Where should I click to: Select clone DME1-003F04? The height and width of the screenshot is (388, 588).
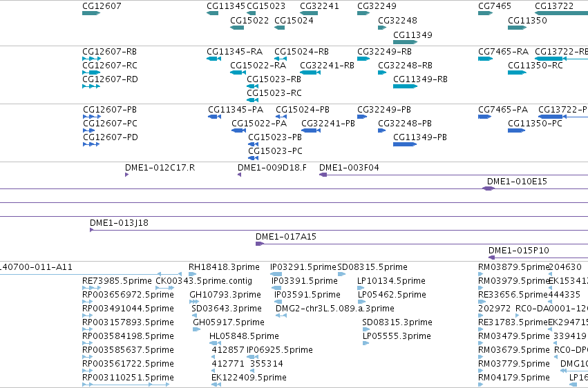pyautogui.click(x=453, y=175)
